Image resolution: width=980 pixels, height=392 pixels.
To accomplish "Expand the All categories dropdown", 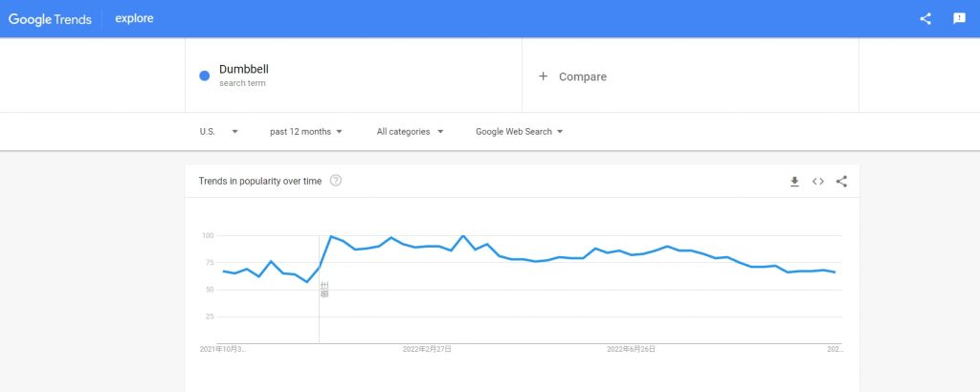I will [410, 132].
